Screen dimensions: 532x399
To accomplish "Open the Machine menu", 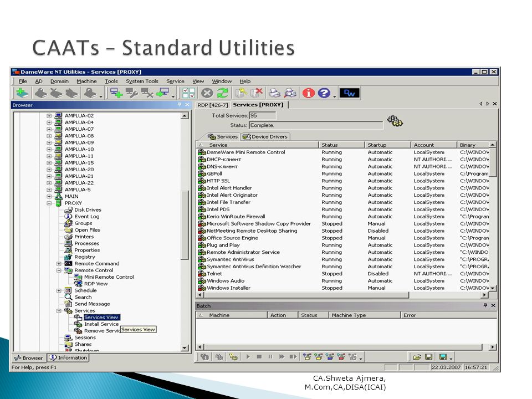I will pos(86,81).
